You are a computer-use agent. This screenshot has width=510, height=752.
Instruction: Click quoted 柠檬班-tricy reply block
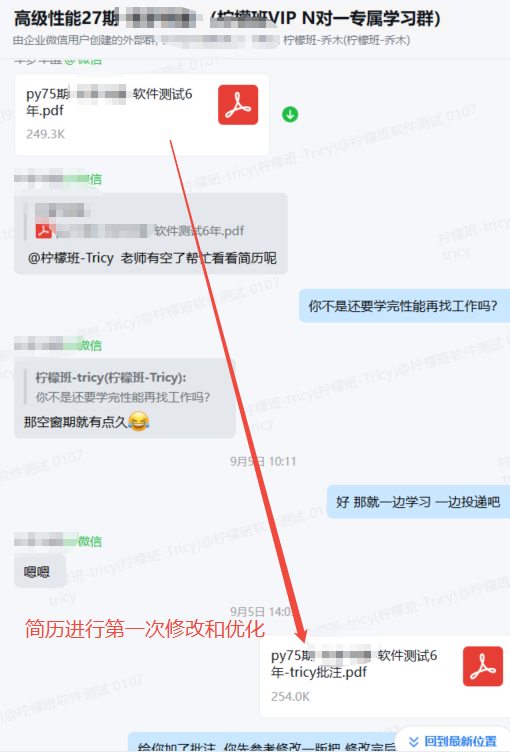pos(123,387)
